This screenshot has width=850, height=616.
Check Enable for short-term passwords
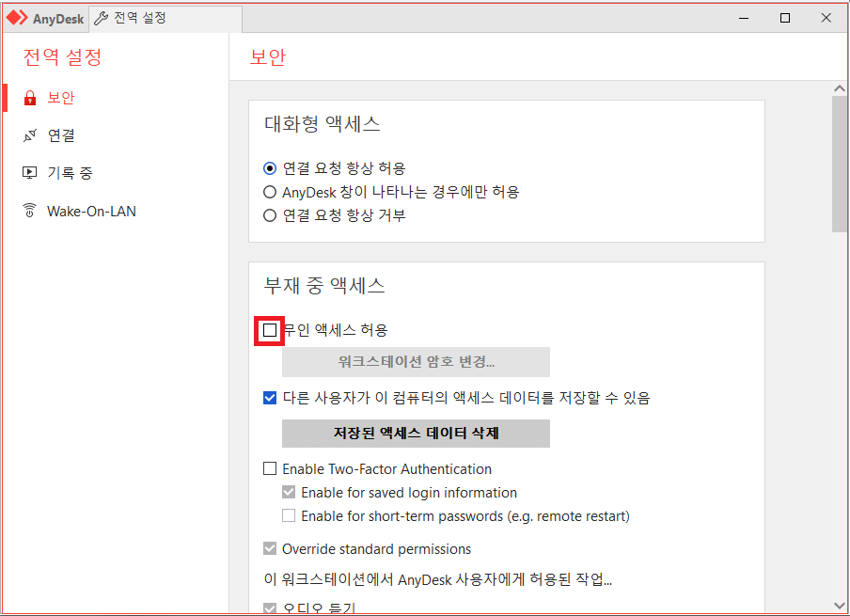click(x=289, y=515)
